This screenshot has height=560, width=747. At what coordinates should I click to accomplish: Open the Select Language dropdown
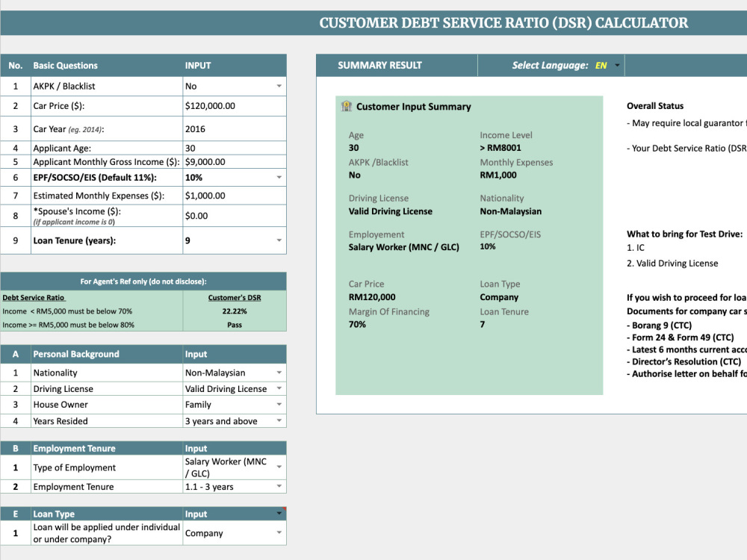coord(616,65)
